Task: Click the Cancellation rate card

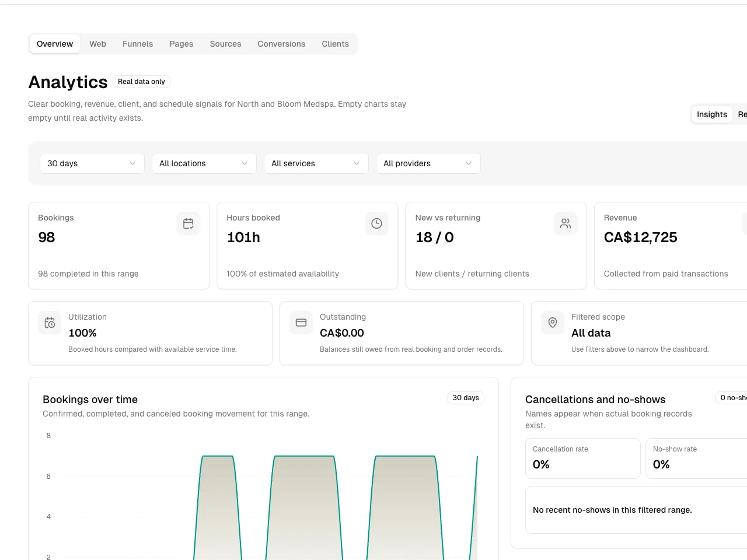Action: pyautogui.click(x=583, y=459)
